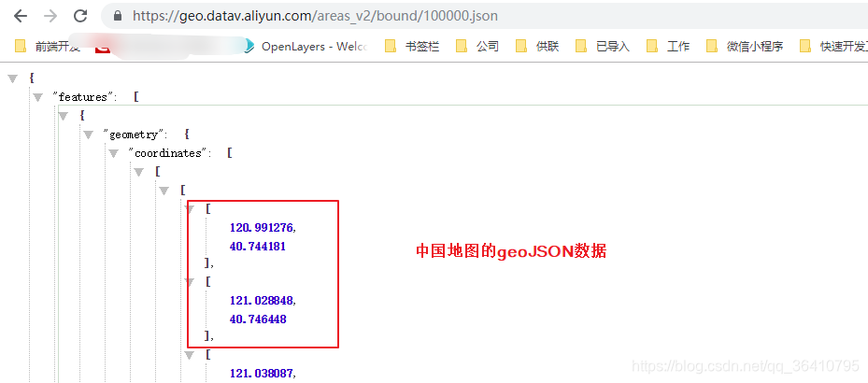The width and height of the screenshot is (868, 383).
Task: Collapse the "geometry" object node
Action: coord(89,135)
